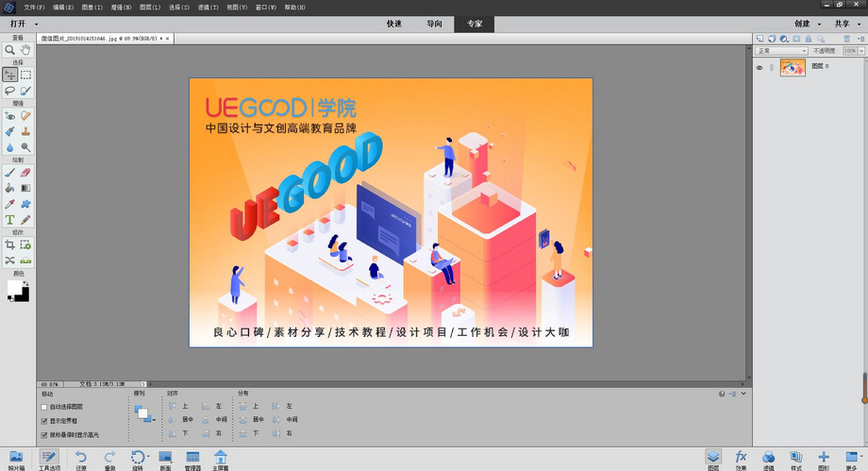This screenshot has height=471, width=868.
Task: Create a new layer in layers panel
Action: [760, 39]
